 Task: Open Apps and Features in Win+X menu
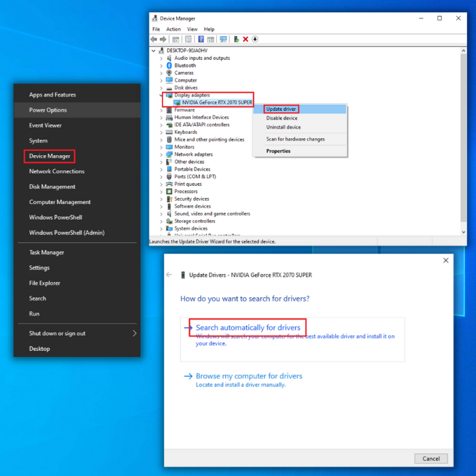click(x=77, y=95)
